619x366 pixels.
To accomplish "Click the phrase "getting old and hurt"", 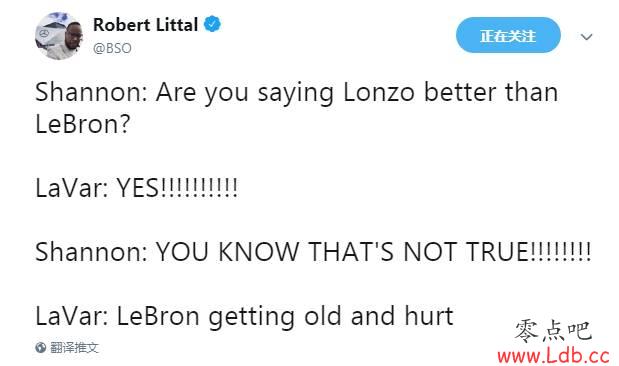I will click(331, 317).
